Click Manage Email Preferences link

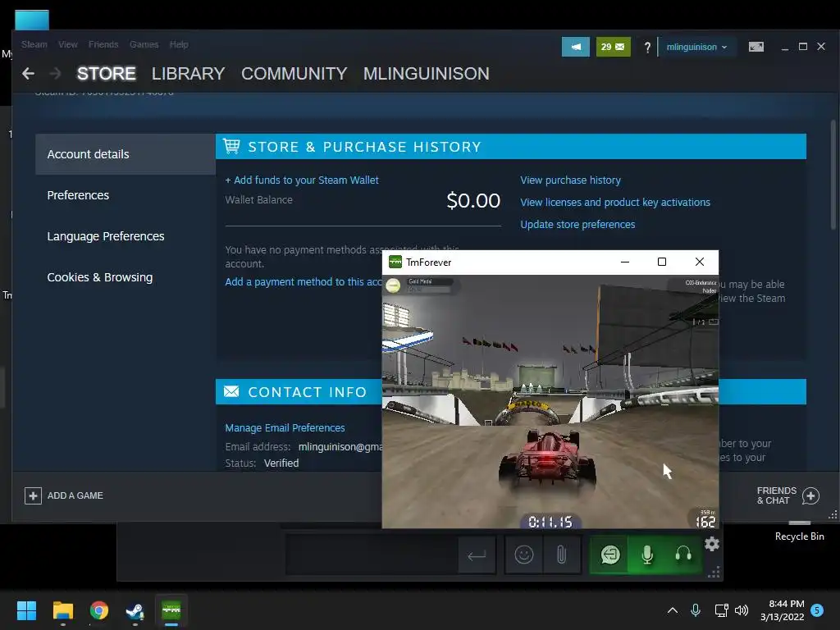pos(285,428)
